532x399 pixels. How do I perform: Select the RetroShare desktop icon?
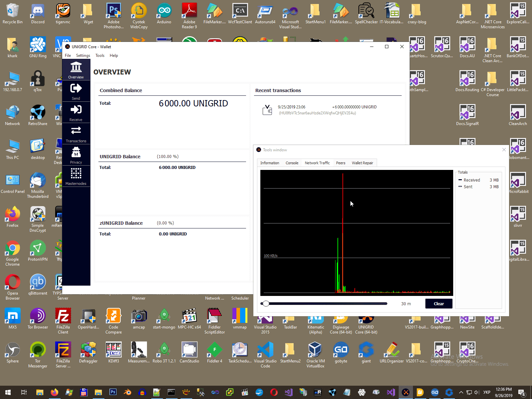(38, 115)
